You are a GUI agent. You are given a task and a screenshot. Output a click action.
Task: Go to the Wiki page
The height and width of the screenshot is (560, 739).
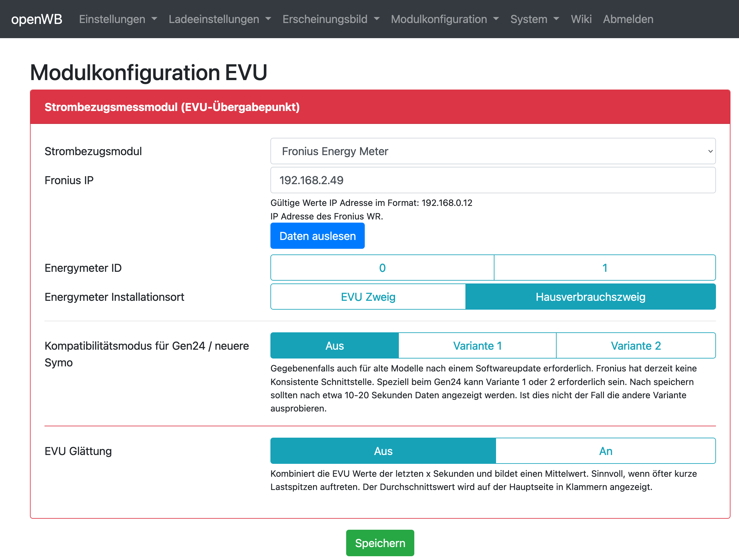coord(581,19)
